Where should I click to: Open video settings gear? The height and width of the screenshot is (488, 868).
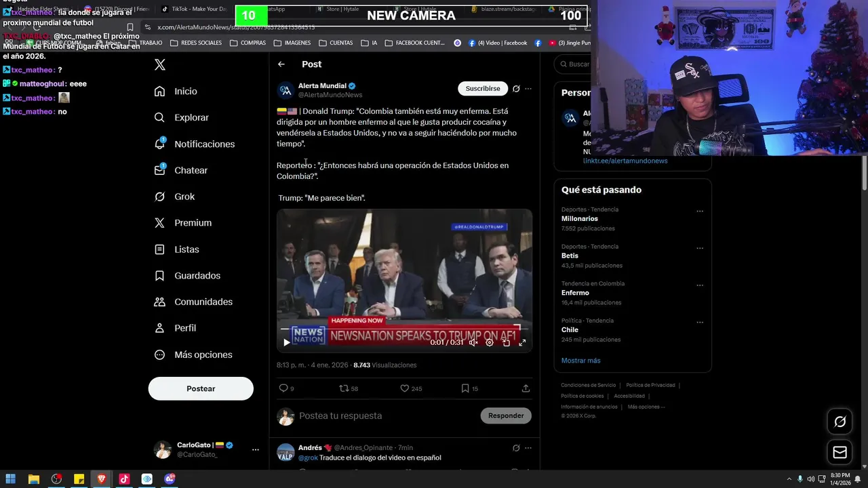pos(490,343)
